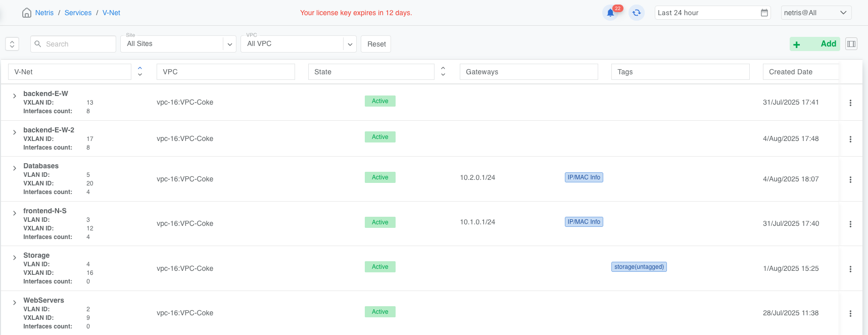Open the three-dot menu for backend-E-W
868x335 pixels.
click(x=850, y=103)
